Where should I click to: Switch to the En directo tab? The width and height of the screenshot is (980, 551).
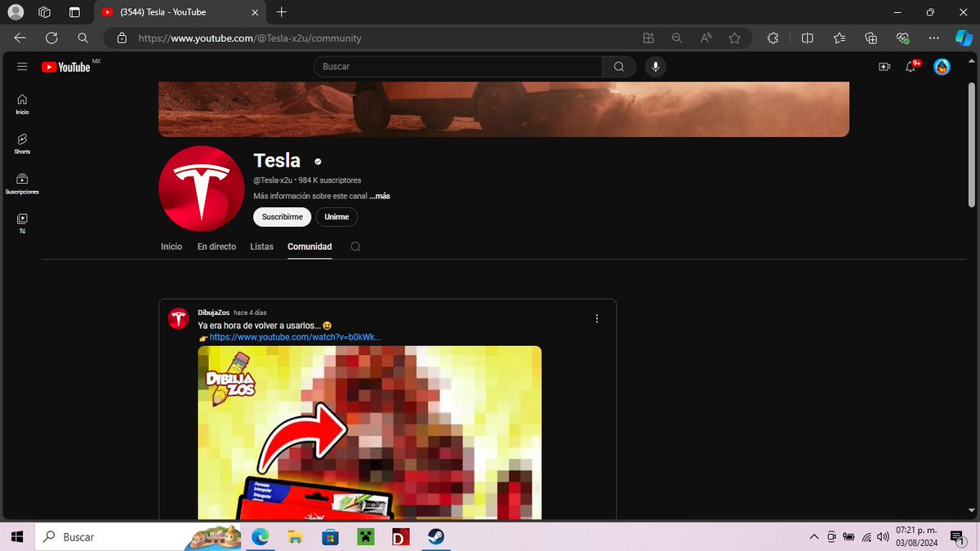point(216,247)
